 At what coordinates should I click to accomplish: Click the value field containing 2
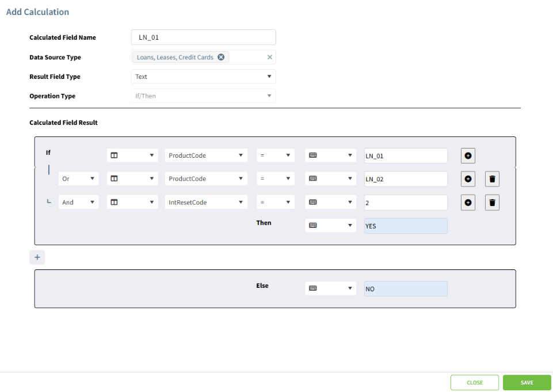click(x=406, y=203)
